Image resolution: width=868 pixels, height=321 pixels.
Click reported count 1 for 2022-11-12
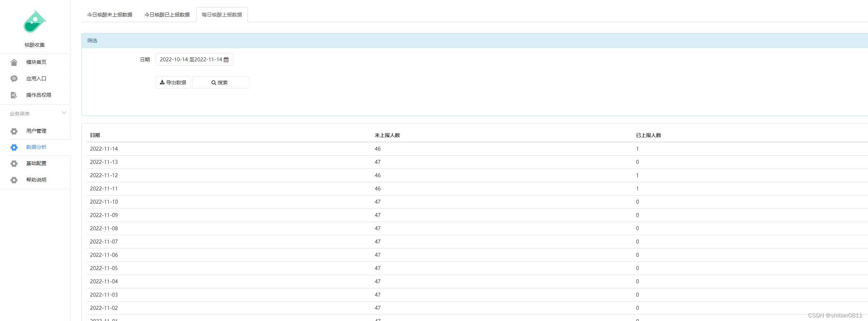[637, 175]
